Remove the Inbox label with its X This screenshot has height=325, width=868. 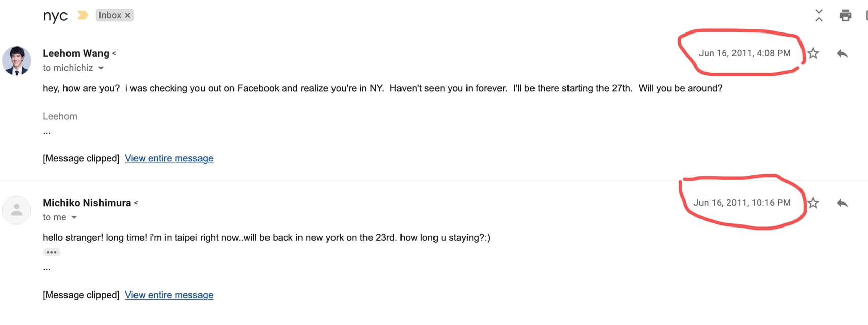128,15
